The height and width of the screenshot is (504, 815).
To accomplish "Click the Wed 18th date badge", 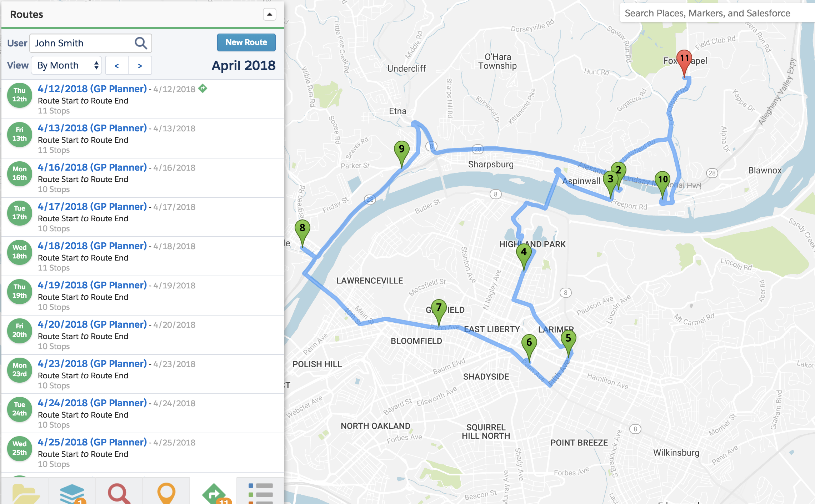I will pyautogui.click(x=20, y=252).
